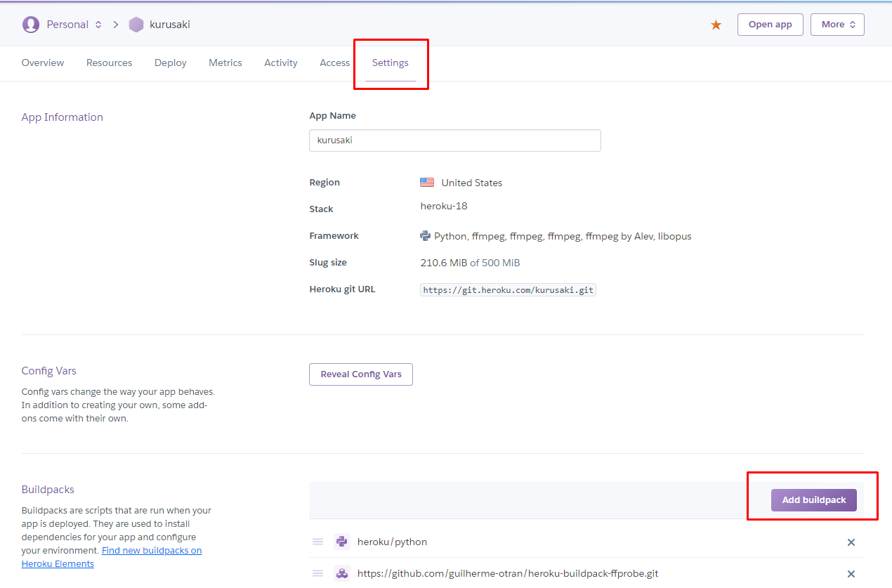Expand the More dropdown menu
Image resolution: width=892 pixels, height=588 pixels.
tap(837, 25)
